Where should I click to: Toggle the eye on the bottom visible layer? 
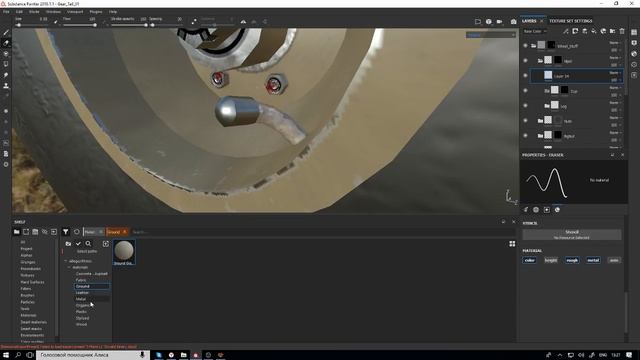[525, 136]
